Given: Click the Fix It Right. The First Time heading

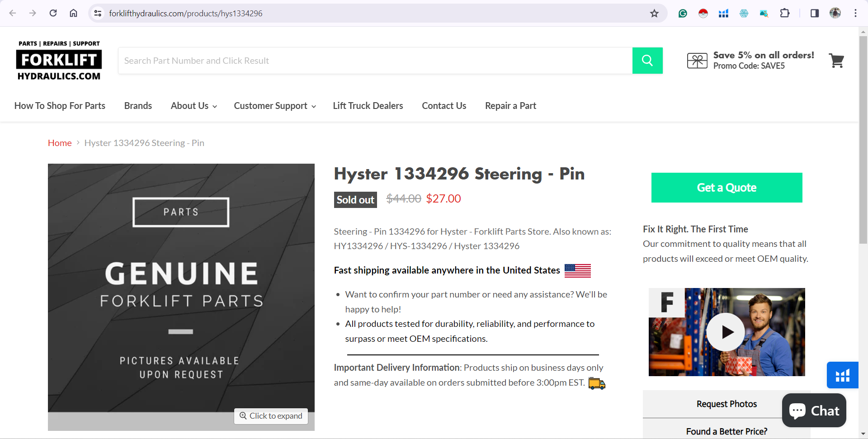Looking at the screenshot, I should (695, 229).
